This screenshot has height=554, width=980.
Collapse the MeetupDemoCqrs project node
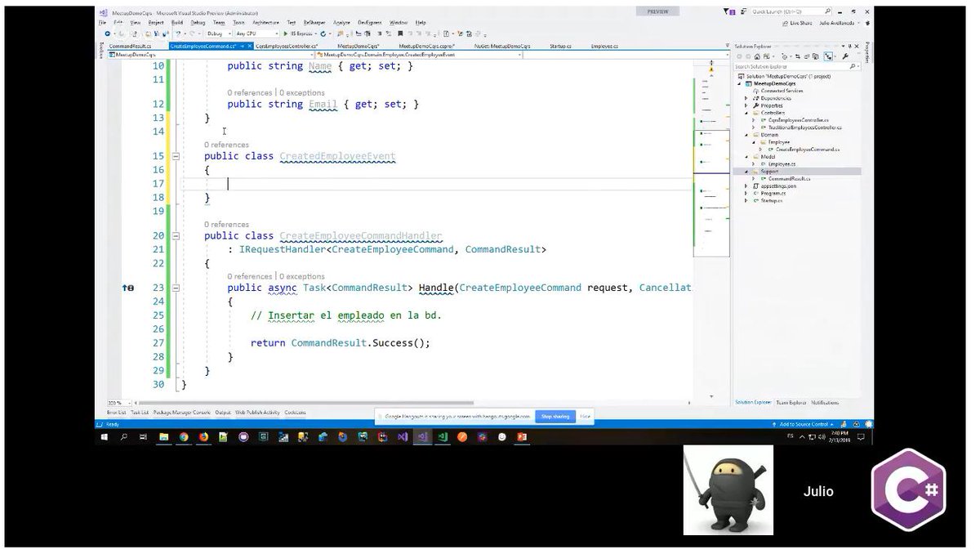739,83
